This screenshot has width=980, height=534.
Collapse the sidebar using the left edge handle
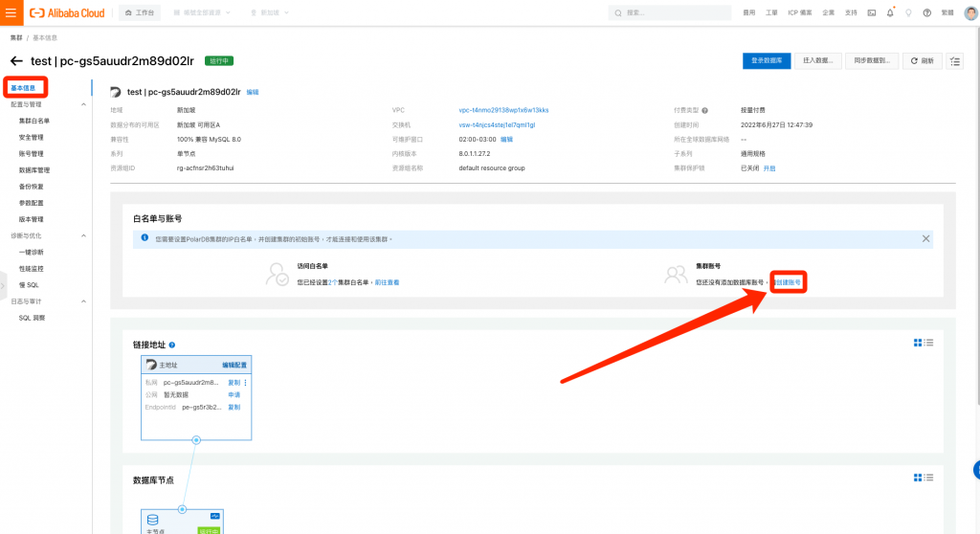pos(3,286)
